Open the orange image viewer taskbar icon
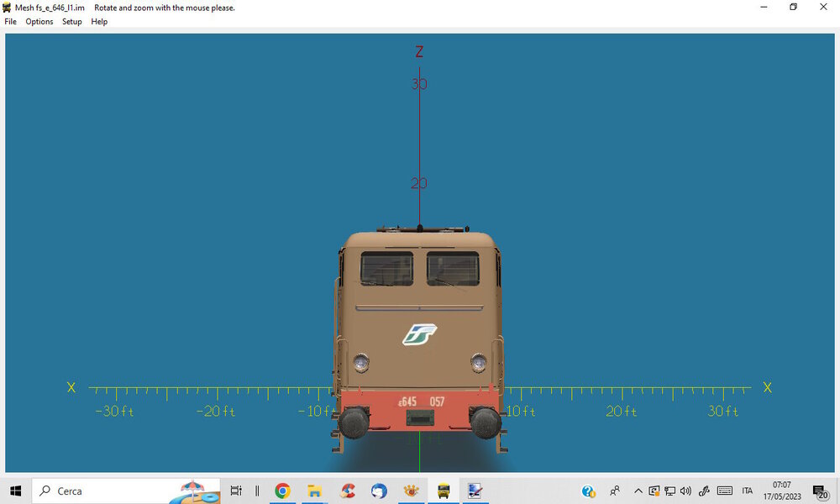The height and width of the screenshot is (504, 840). point(412,491)
